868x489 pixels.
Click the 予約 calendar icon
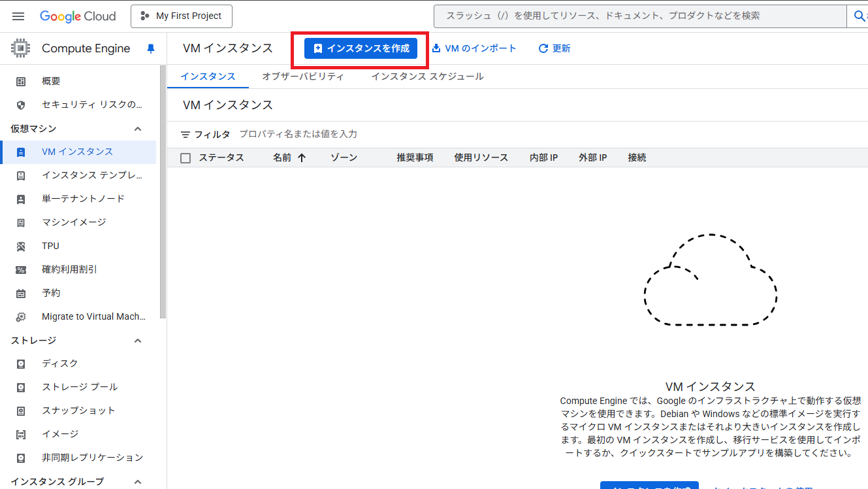[x=21, y=294]
